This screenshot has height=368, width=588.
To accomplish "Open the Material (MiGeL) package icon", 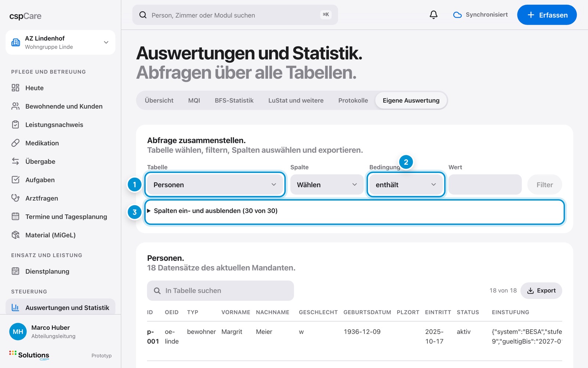I will tap(15, 235).
